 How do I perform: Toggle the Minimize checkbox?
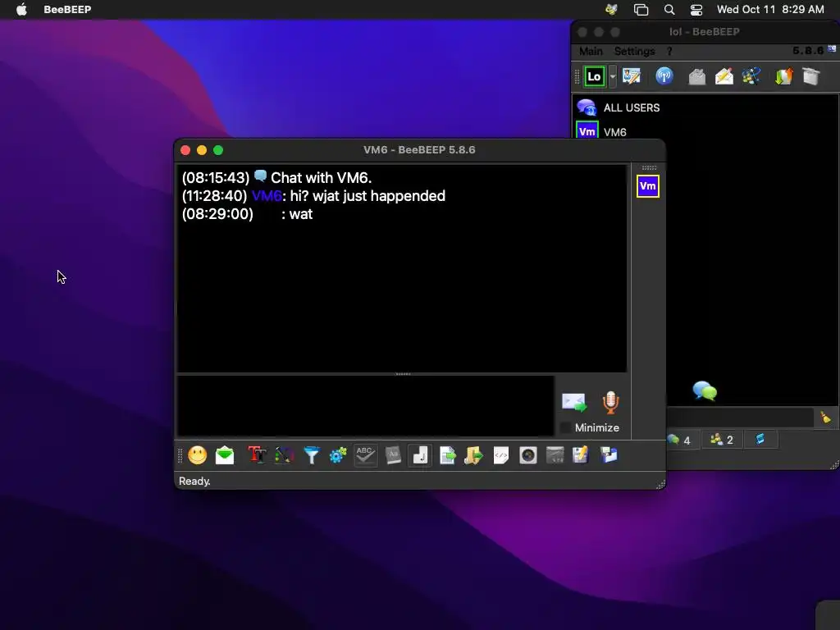[x=565, y=427]
